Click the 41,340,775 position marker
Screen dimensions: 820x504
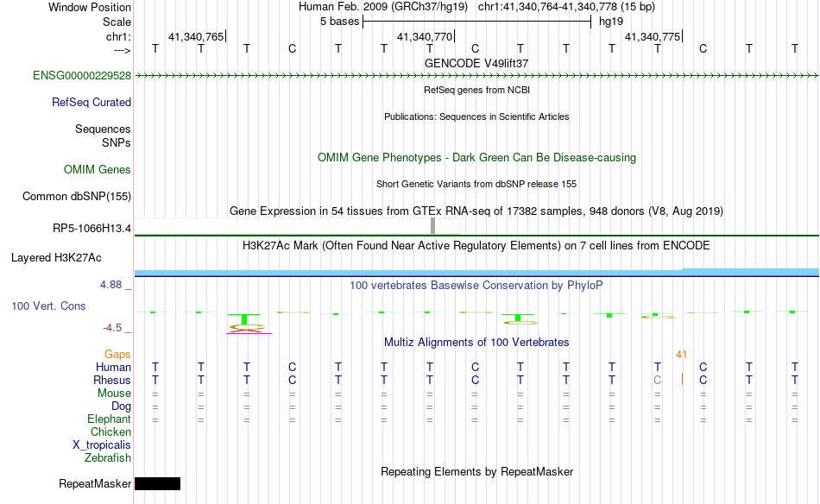[x=653, y=36]
